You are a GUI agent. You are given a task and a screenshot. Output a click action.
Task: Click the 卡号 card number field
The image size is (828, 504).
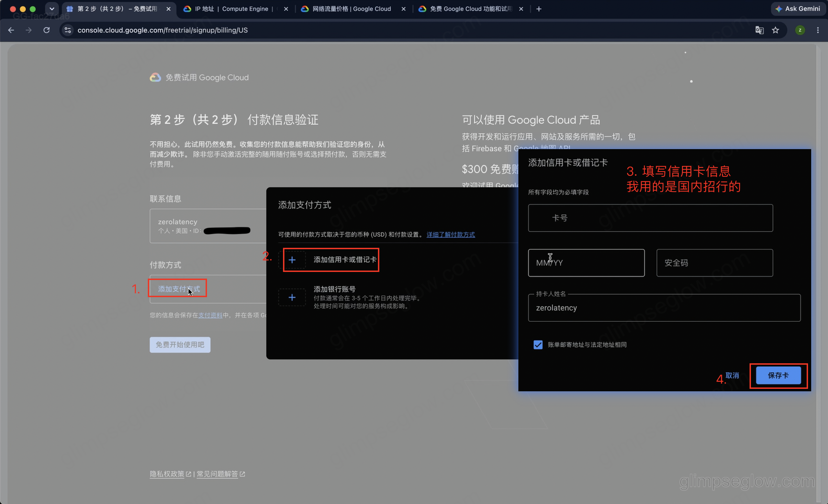pyautogui.click(x=650, y=218)
